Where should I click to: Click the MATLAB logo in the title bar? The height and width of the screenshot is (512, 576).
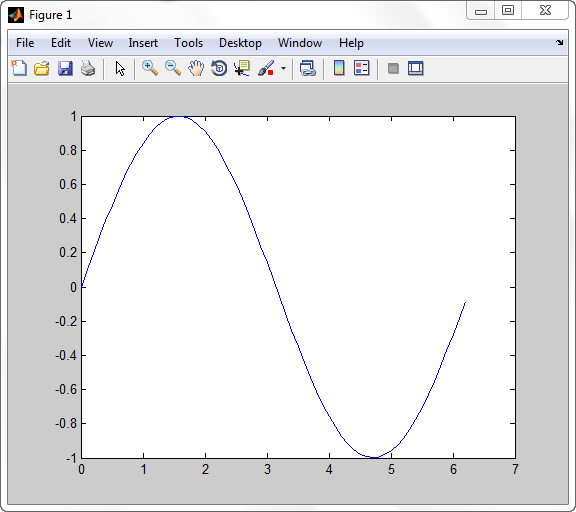[16, 15]
